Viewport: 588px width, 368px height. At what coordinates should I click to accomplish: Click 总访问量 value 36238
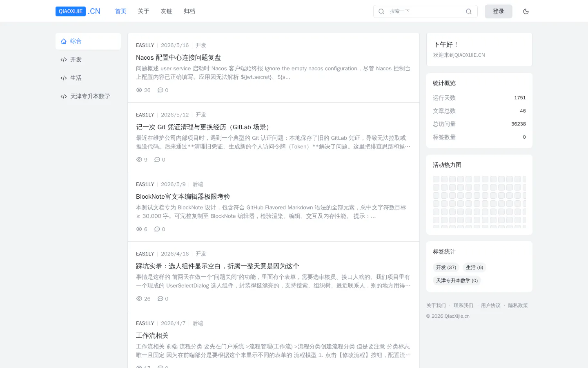tap(519, 124)
